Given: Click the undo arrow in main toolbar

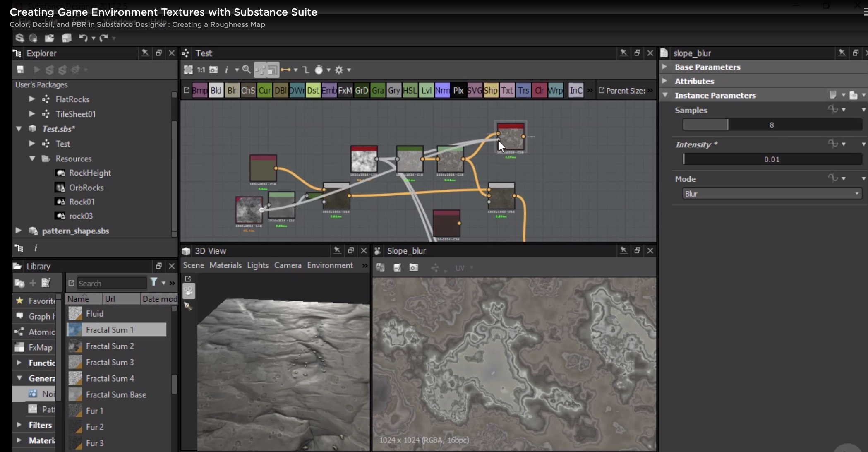Looking at the screenshot, I should click(x=83, y=38).
